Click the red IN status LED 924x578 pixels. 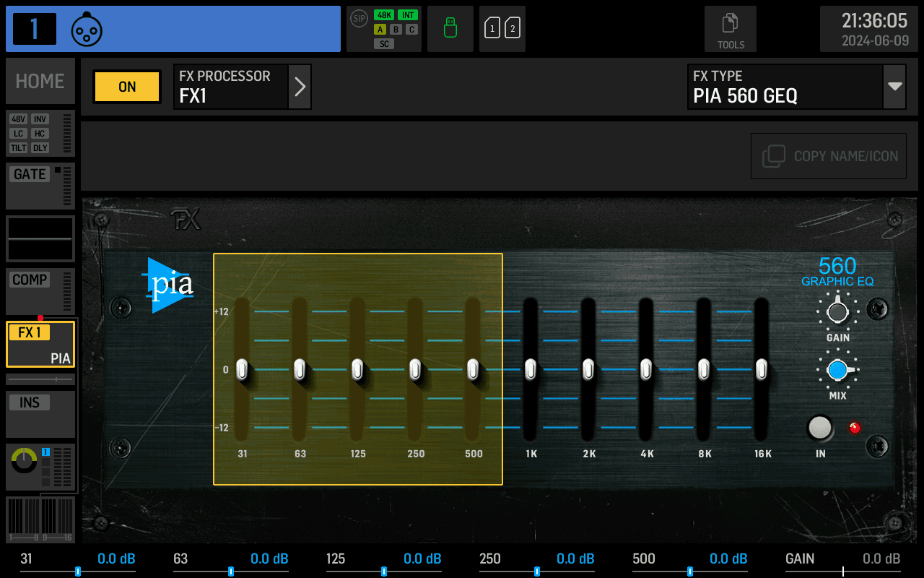[x=855, y=428]
